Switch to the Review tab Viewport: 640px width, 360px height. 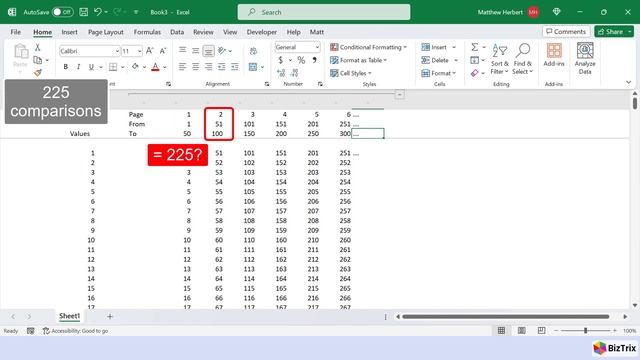pos(203,32)
